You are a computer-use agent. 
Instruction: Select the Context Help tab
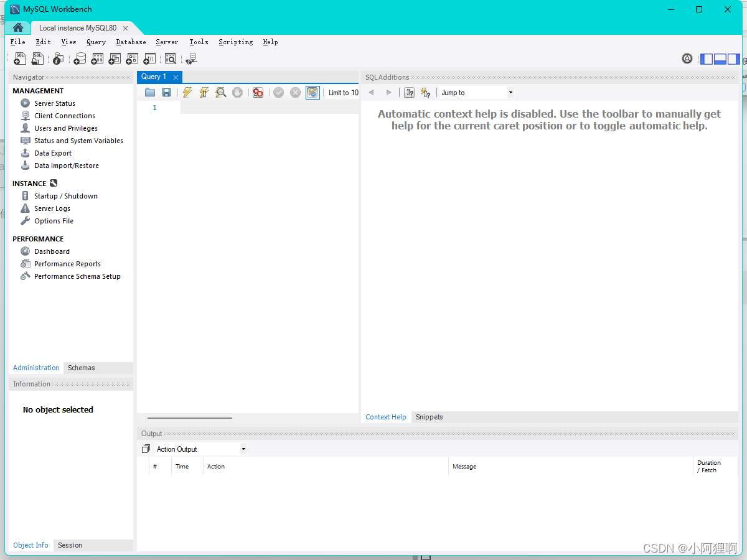(386, 417)
